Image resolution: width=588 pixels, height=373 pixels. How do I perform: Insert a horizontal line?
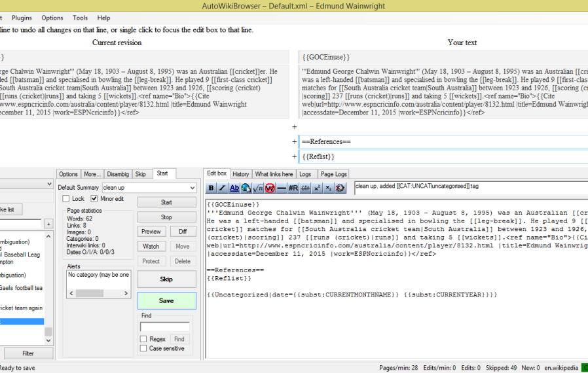click(282, 188)
